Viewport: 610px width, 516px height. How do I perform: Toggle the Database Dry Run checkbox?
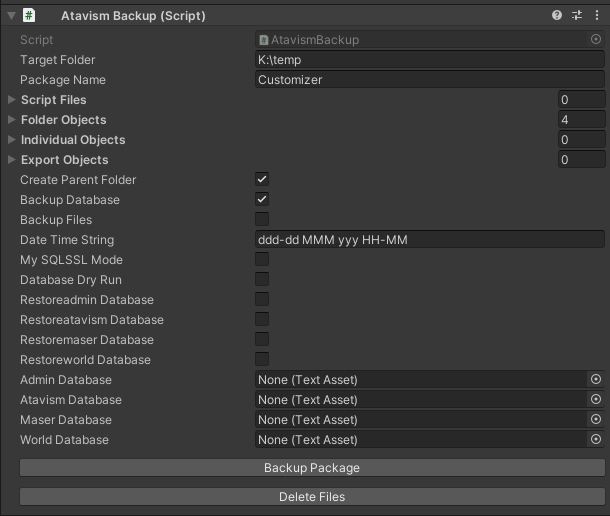pos(262,279)
